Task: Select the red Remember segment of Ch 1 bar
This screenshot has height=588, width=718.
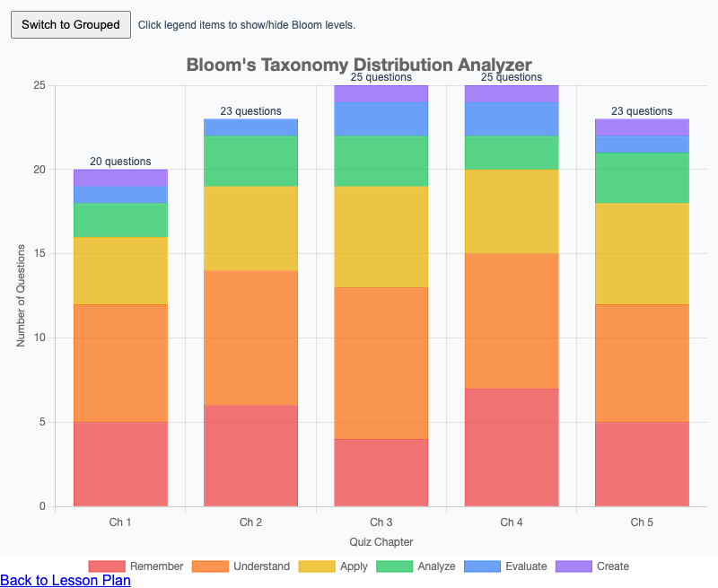Action: click(x=120, y=464)
